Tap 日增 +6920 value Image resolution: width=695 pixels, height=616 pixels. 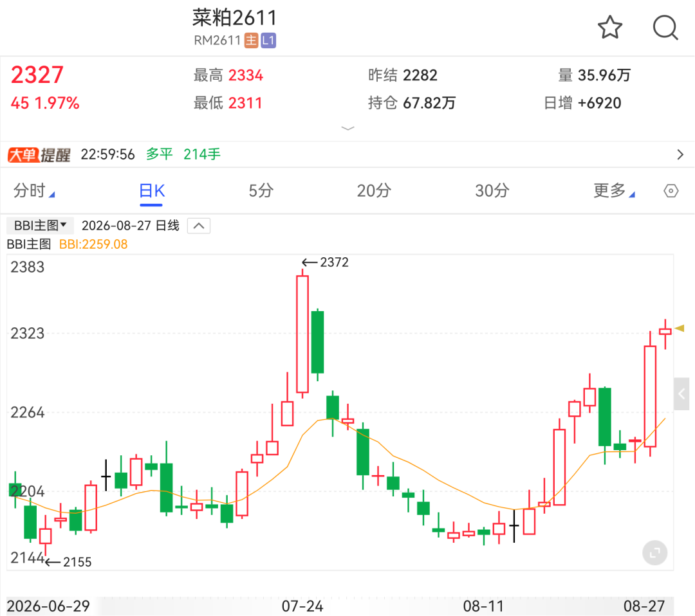click(x=582, y=103)
